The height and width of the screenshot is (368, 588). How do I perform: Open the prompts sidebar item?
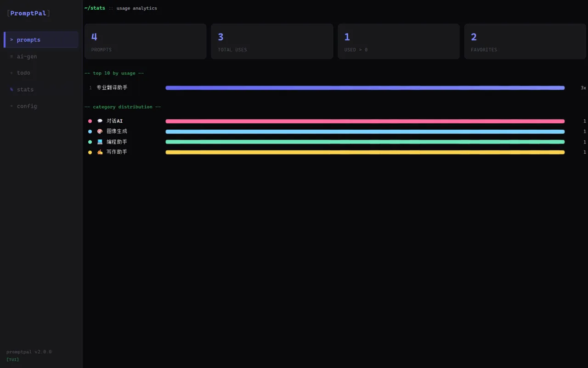tap(41, 40)
